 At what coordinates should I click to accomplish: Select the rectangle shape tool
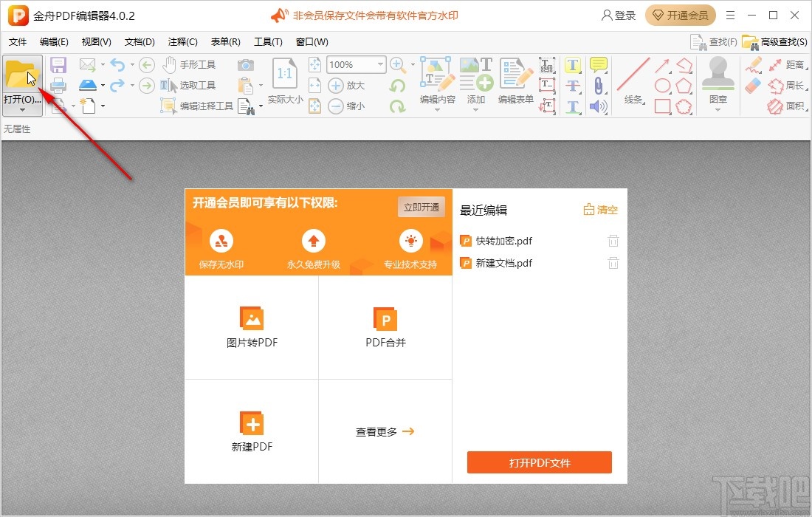pos(661,104)
